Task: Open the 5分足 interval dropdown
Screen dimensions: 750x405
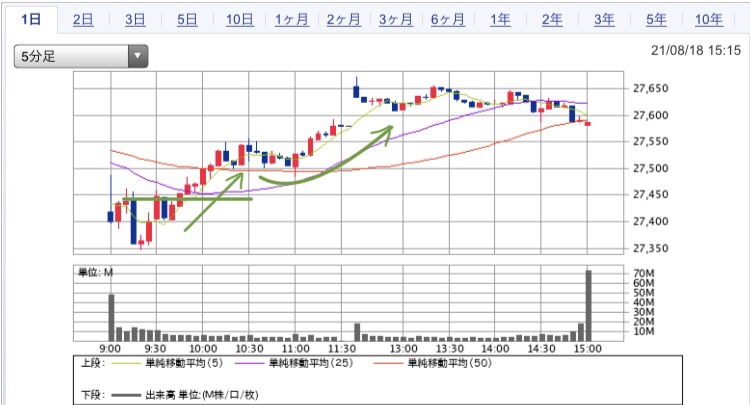Action: tap(81, 56)
